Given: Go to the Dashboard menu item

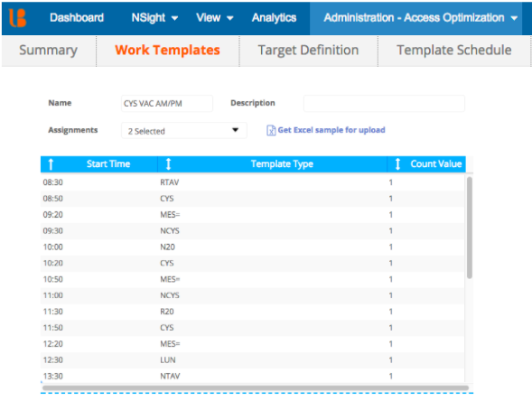Looking at the screenshot, I should pos(77,18).
